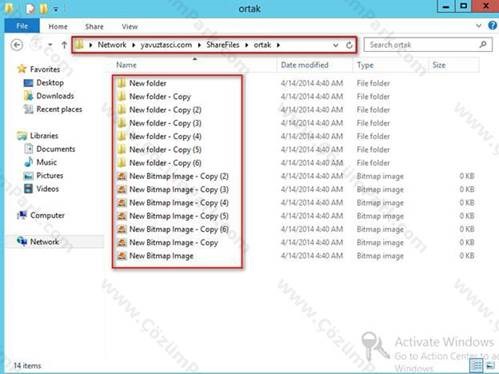499x374 pixels.
Task: Open Music library
Action: point(46,162)
